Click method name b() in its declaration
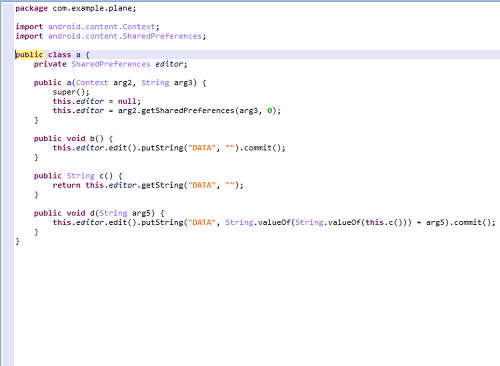The width and height of the screenshot is (500, 366). (x=97, y=139)
